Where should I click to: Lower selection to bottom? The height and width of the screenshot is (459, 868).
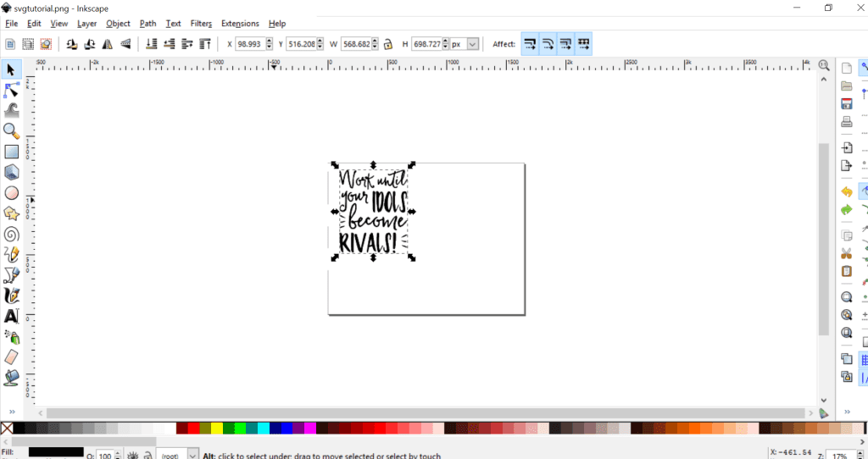pos(152,44)
